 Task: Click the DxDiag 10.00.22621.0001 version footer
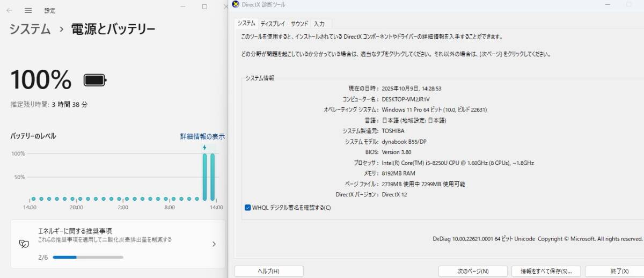(538, 239)
